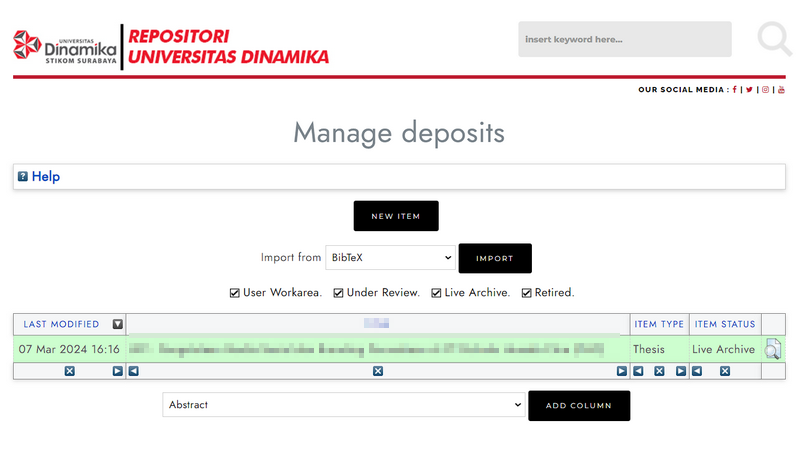This screenshot has height=450, width=800.
Task: Open the BibTeX import format dropdown
Action: tap(390, 258)
